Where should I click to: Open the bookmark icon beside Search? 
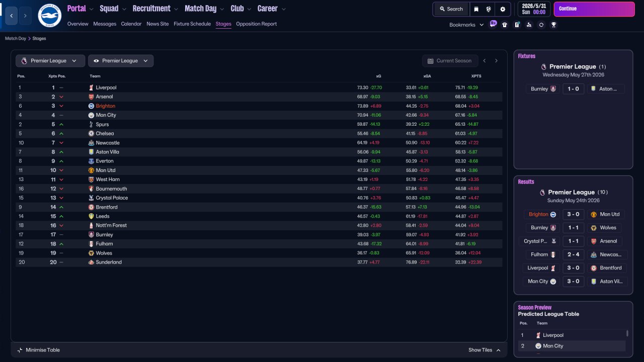click(476, 9)
